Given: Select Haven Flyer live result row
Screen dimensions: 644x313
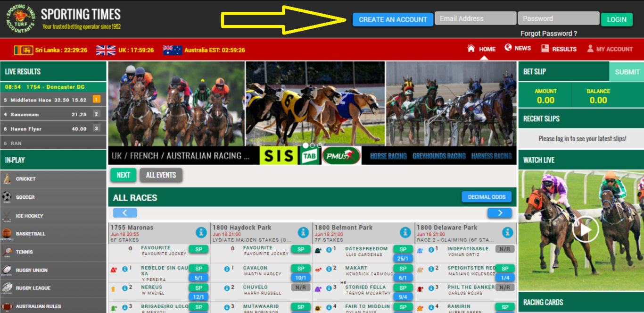Looking at the screenshot, I should [53, 128].
